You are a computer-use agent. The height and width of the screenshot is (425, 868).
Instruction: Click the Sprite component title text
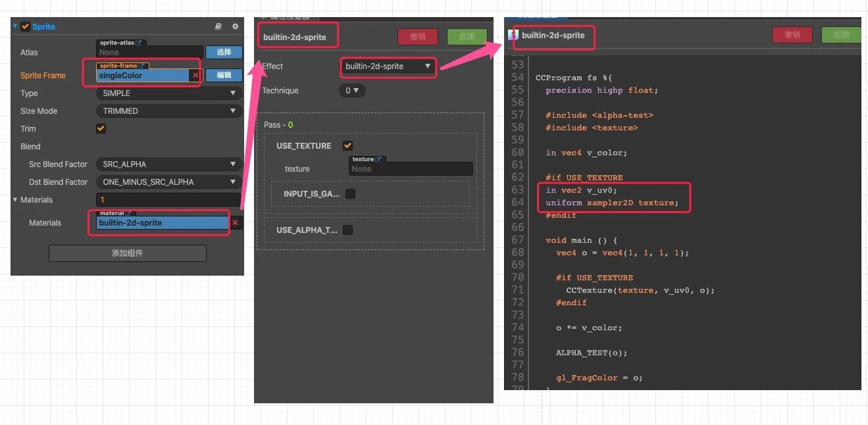point(44,27)
